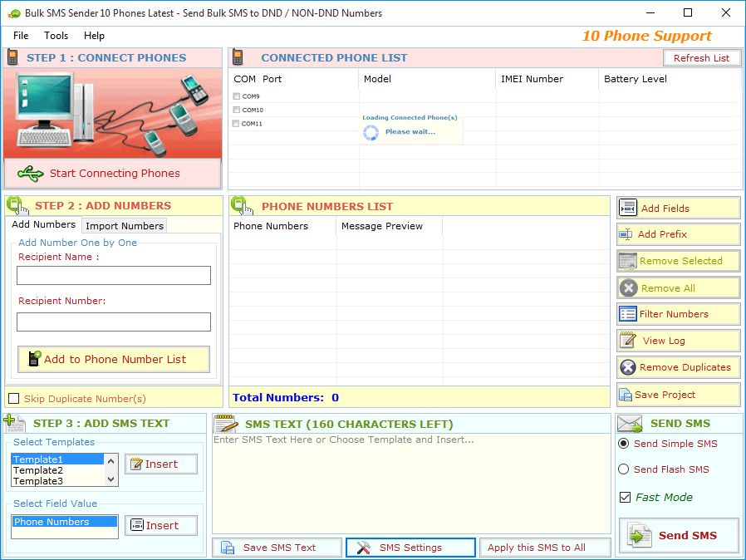Click Start Connecting Phones button
The image size is (746, 560).
pos(113,174)
